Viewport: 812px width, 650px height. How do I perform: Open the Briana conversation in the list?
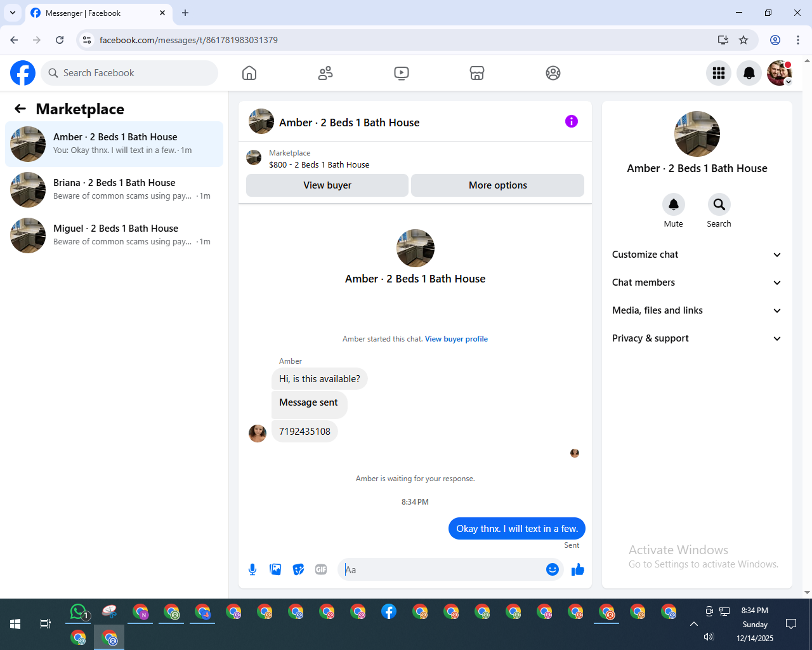pyautogui.click(x=114, y=190)
